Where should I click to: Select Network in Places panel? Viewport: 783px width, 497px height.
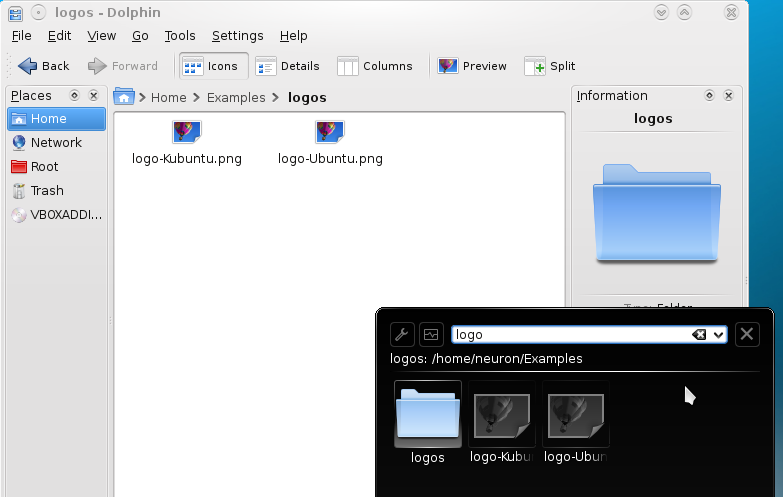(56, 143)
